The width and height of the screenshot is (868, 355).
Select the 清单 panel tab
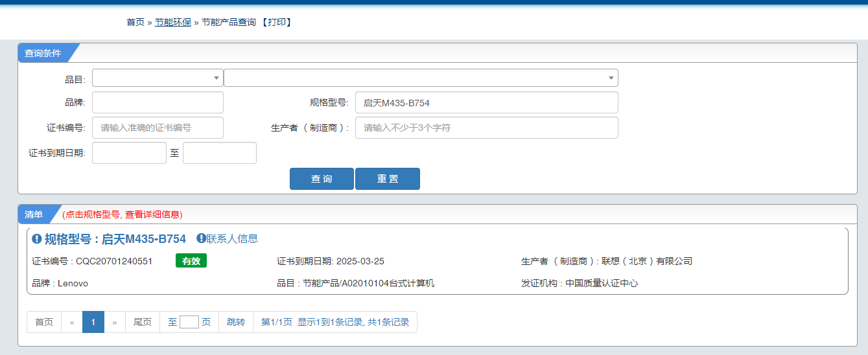click(34, 214)
